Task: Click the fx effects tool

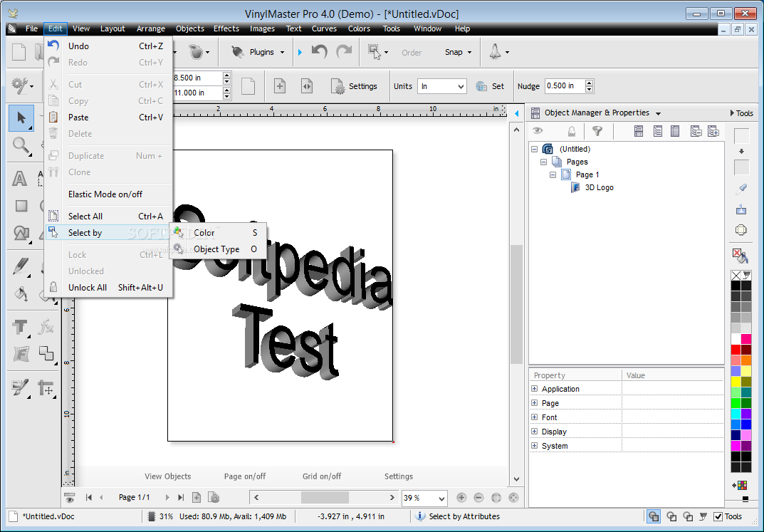Action: [x=46, y=327]
